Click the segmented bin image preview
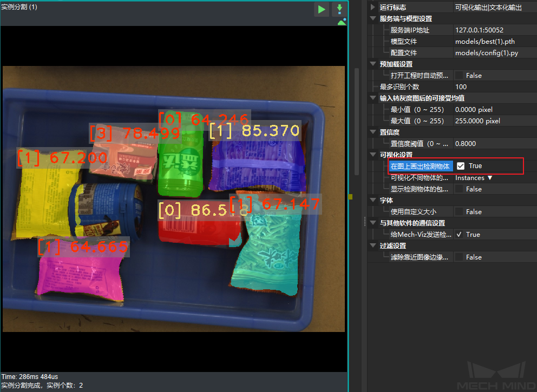 (174, 199)
